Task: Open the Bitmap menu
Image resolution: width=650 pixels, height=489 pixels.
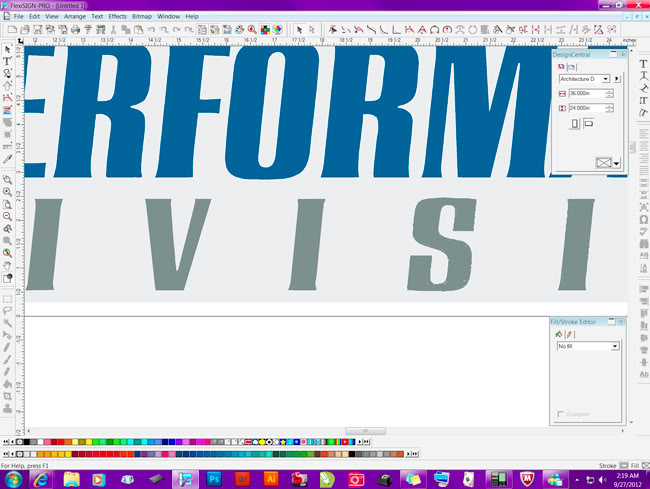Action: (x=142, y=17)
